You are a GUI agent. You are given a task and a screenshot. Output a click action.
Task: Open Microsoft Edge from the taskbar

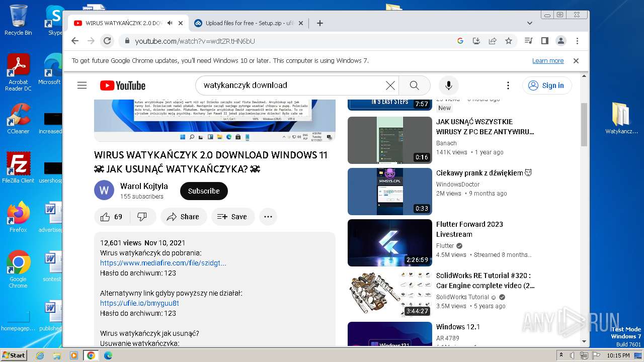point(108,355)
